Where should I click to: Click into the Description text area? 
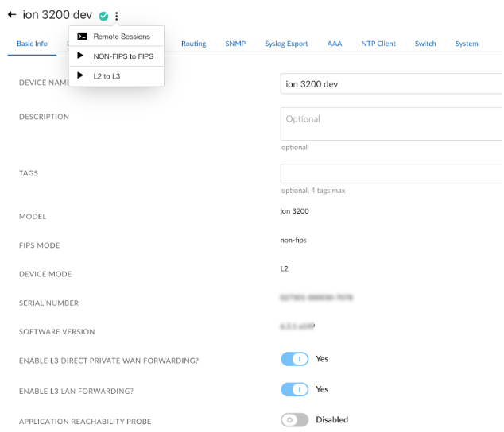(391, 124)
